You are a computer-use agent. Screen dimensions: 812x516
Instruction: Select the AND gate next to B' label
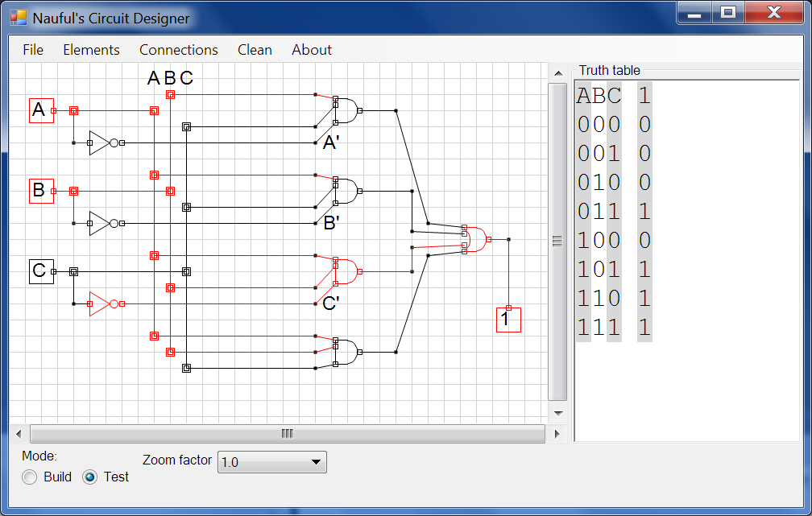[347, 191]
